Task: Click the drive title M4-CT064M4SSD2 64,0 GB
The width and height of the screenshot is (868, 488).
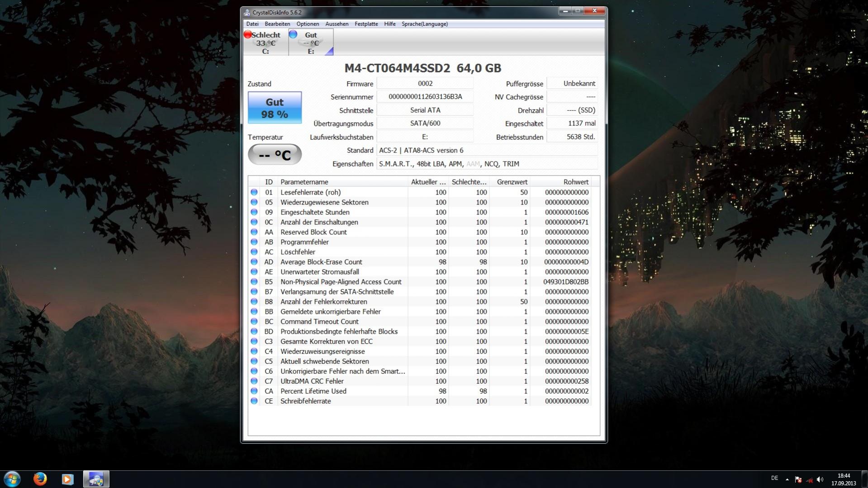Action: pos(423,68)
